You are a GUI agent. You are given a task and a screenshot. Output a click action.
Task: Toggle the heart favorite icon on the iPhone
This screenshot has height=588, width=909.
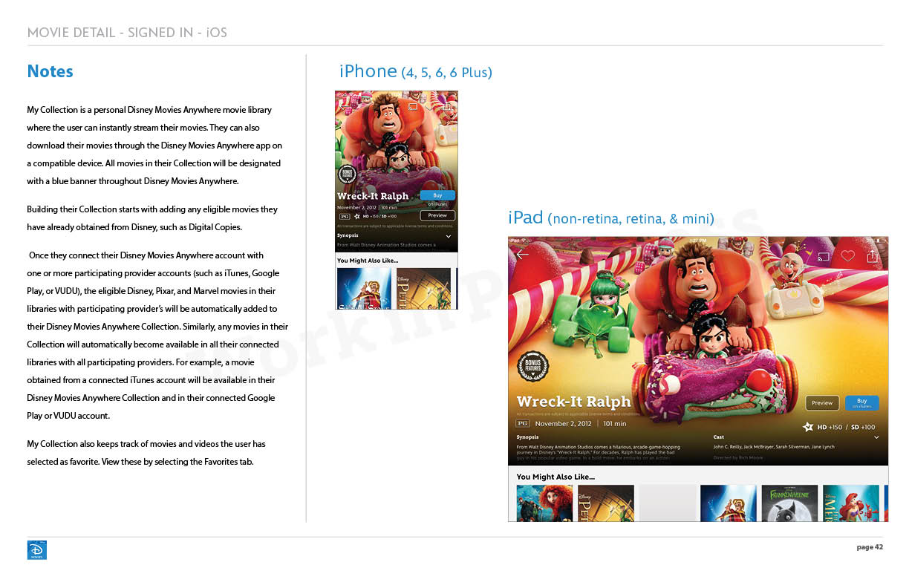430,108
